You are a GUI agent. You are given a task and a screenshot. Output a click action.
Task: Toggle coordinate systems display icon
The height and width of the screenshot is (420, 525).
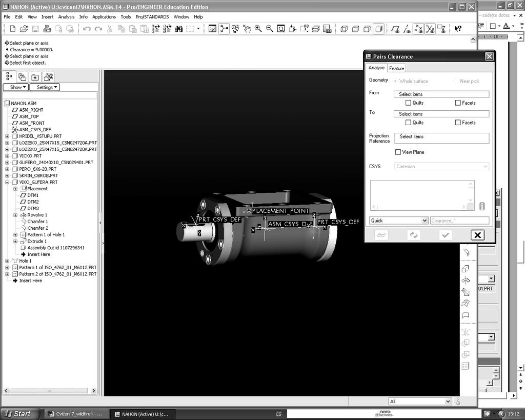(x=430, y=29)
